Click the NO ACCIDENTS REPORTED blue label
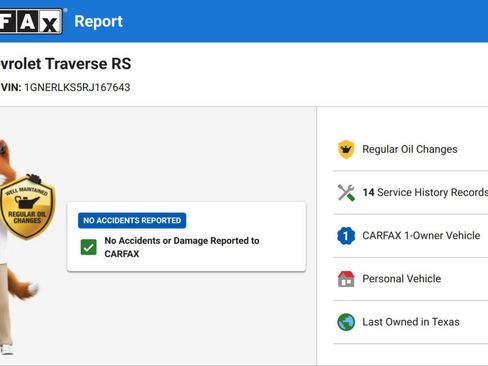 coord(132,220)
